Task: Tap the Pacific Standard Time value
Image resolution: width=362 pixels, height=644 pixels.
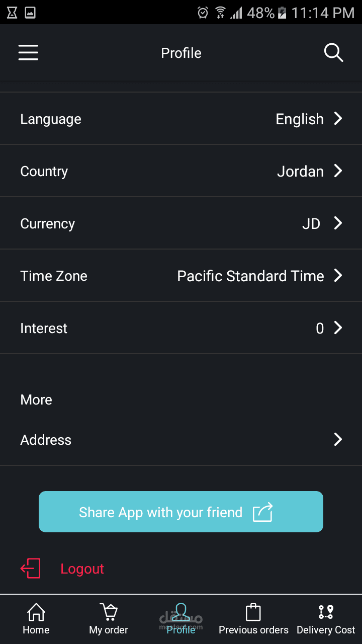Action: tap(250, 276)
